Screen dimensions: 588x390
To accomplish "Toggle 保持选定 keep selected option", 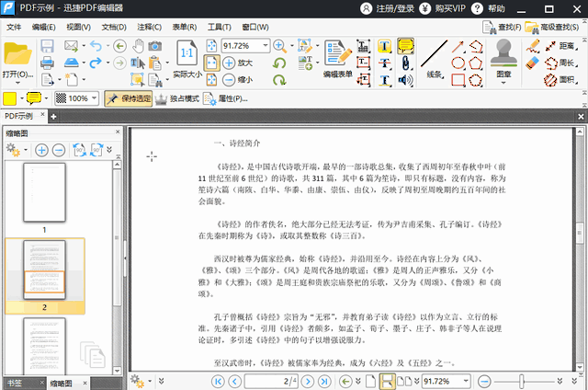I will coord(129,98).
